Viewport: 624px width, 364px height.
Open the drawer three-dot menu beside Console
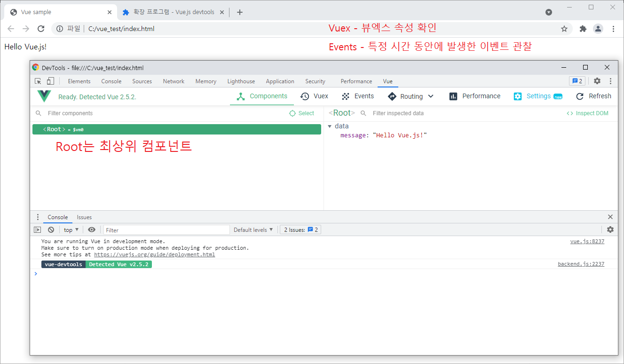pos(38,217)
